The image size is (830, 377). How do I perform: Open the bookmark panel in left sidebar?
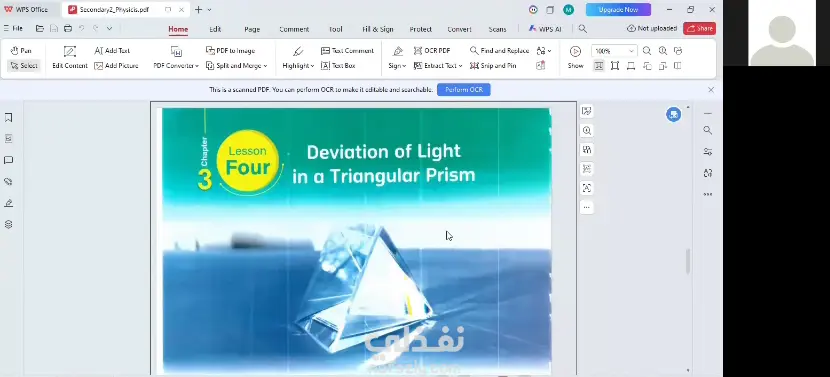click(x=8, y=118)
